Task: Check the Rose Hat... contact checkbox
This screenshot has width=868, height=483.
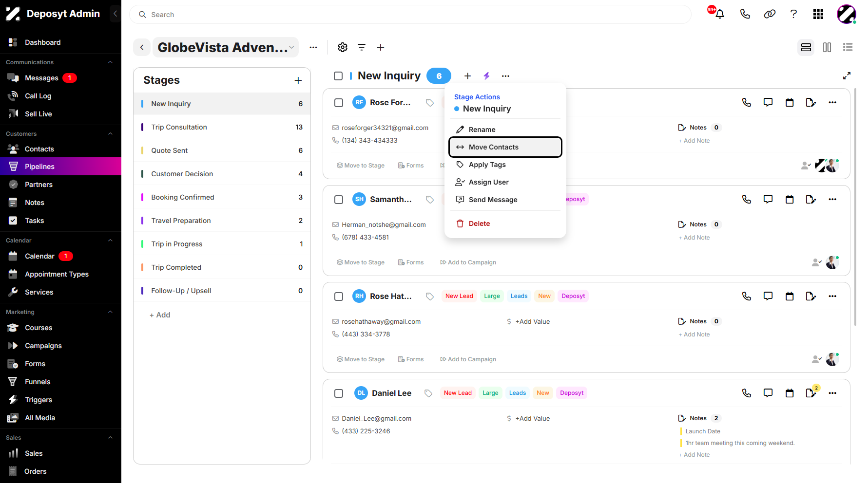Action: [x=339, y=297]
